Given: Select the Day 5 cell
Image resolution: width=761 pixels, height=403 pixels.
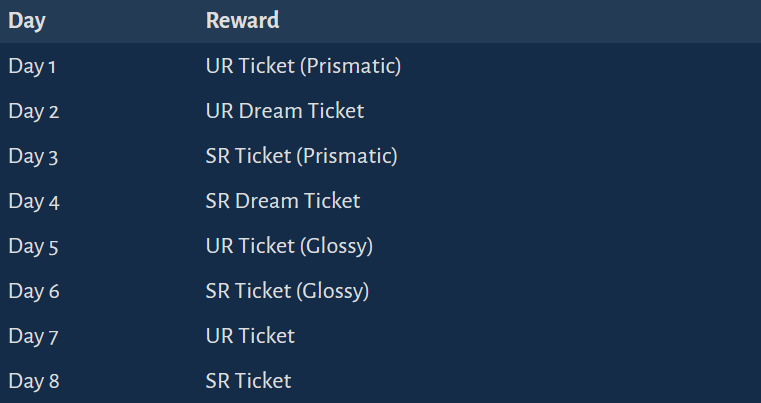Looking at the screenshot, I should [x=33, y=246].
